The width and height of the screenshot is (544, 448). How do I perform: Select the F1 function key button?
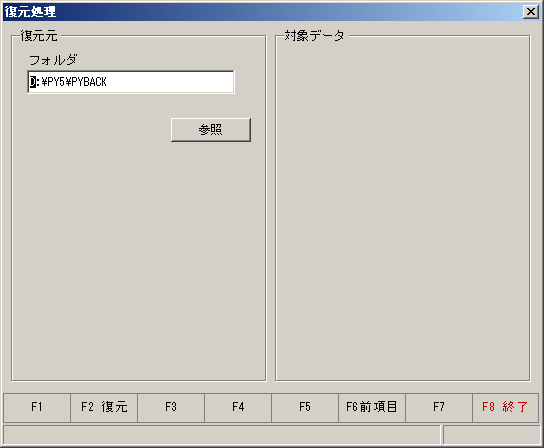(x=37, y=407)
